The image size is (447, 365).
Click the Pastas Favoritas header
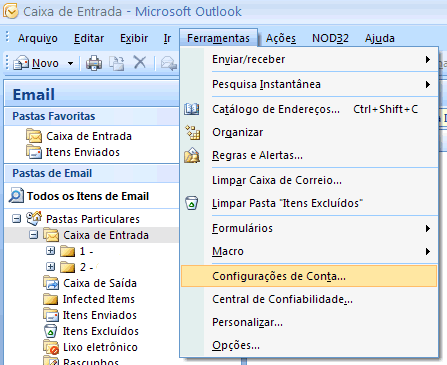91,116
